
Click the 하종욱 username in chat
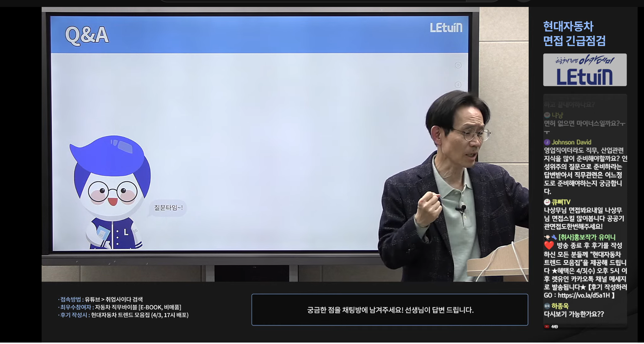pyautogui.click(x=560, y=306)
